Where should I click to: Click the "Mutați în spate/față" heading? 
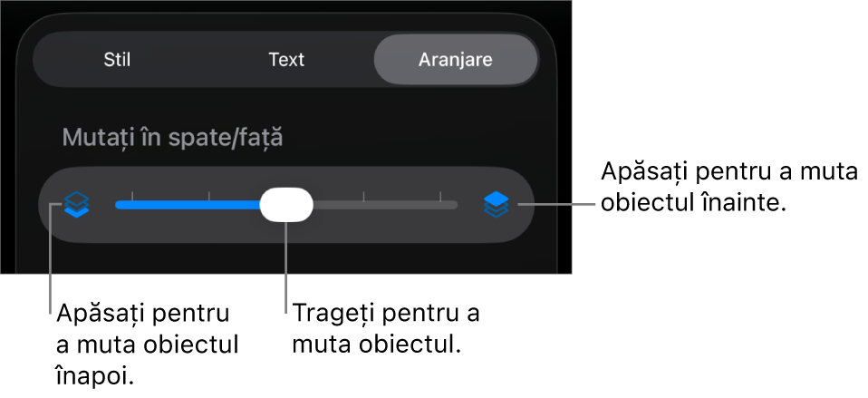(172, 137)
